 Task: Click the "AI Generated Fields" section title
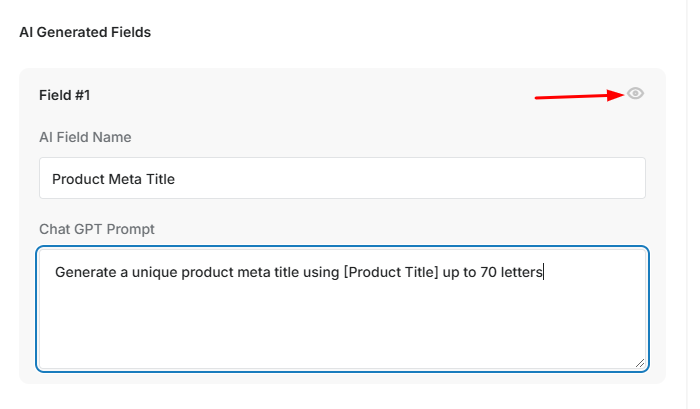pos(85,32)
